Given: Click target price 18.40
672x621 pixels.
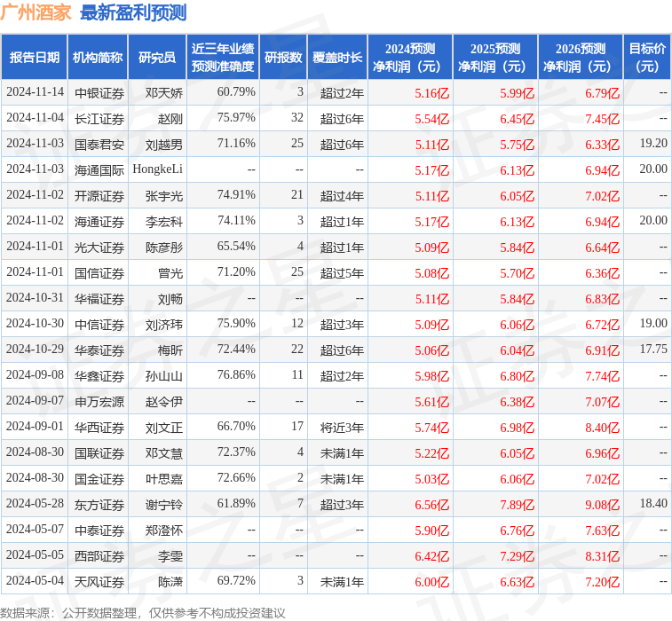Looking at the screenshot, I should [653, 503].
